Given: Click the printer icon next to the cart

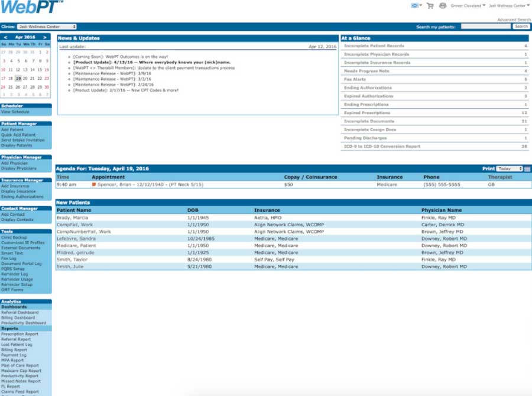Looking at the screenshot, I should point(442,5).
